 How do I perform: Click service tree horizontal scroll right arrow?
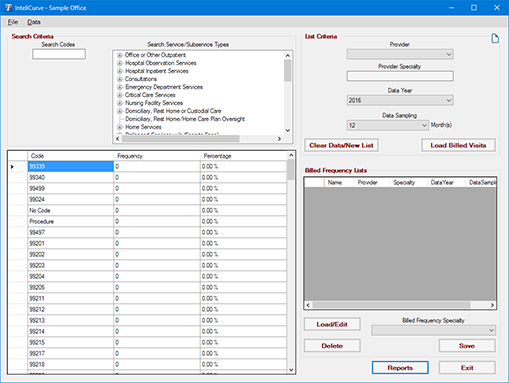click(x=279, y=139)
